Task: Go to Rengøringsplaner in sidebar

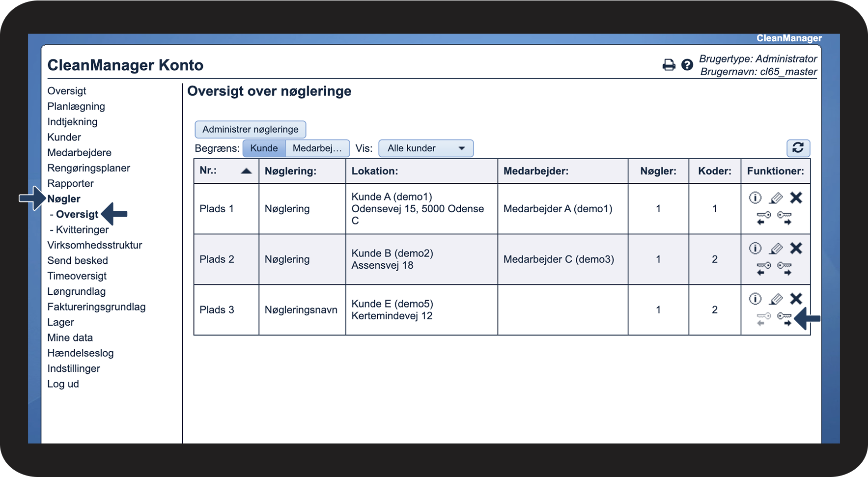Action: click(x=88, y=168)
